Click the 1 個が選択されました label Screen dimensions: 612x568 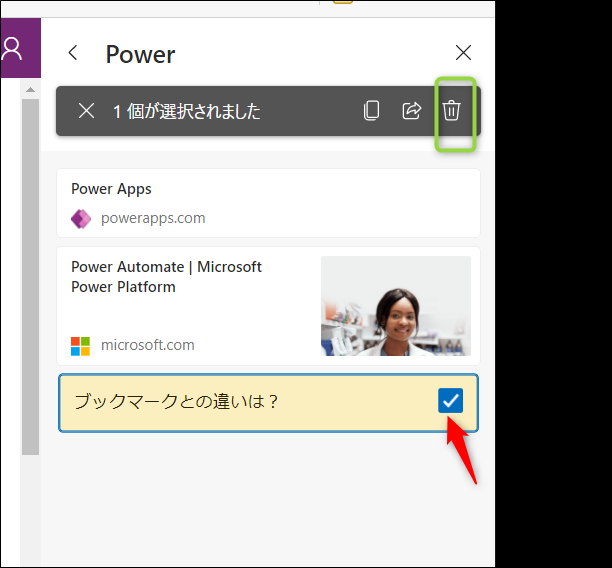click(x=187, y=111)
